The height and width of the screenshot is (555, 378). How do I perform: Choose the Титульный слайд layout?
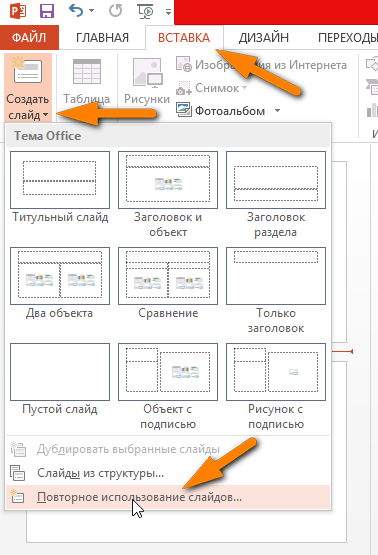(60, 188)
